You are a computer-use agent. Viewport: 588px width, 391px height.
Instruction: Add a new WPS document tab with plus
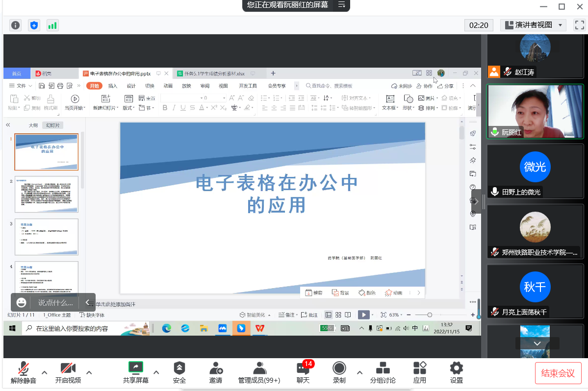pyautogui.click(x=273, y=73)
